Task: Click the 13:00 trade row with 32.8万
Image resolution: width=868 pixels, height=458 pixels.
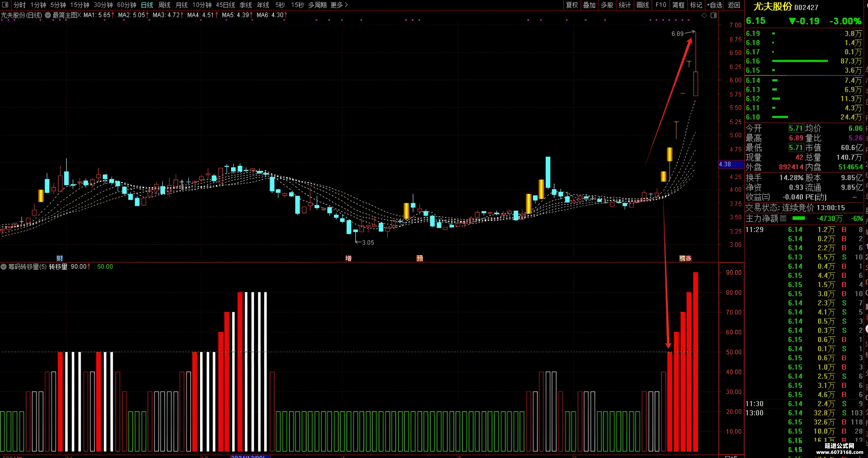Action: tap(804, 413)
